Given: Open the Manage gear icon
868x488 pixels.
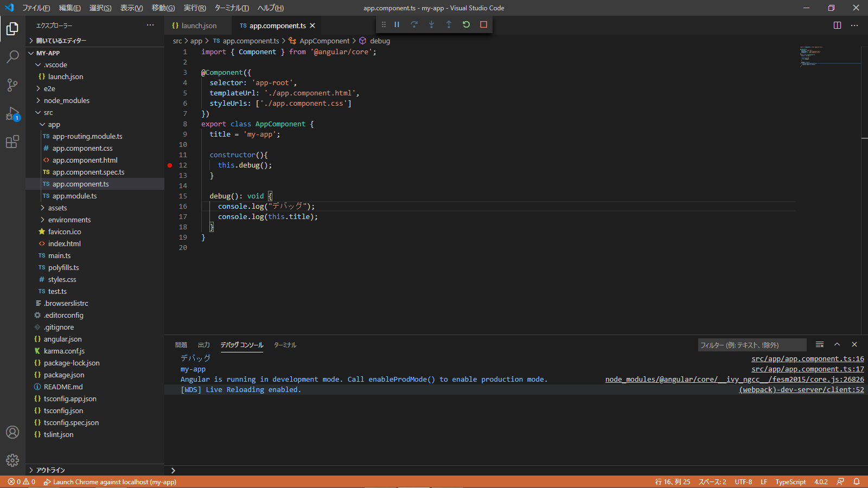Looking at the screenshot, I should (x=12, y=460).
